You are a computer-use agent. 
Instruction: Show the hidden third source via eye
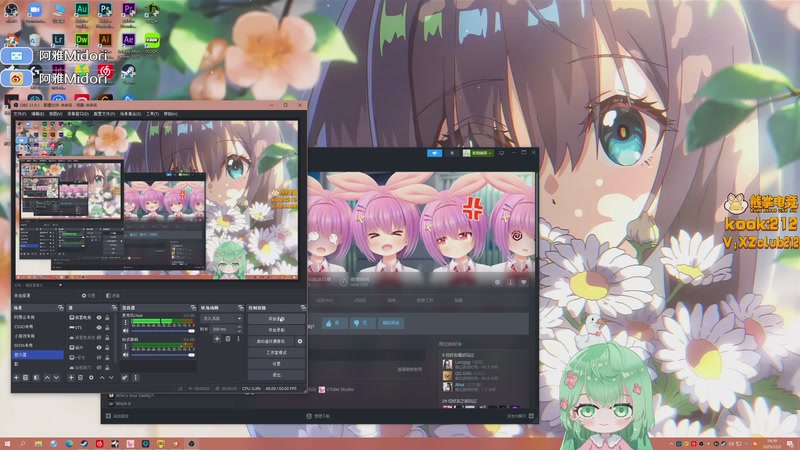pyautogui.click(x=99, y=337)
